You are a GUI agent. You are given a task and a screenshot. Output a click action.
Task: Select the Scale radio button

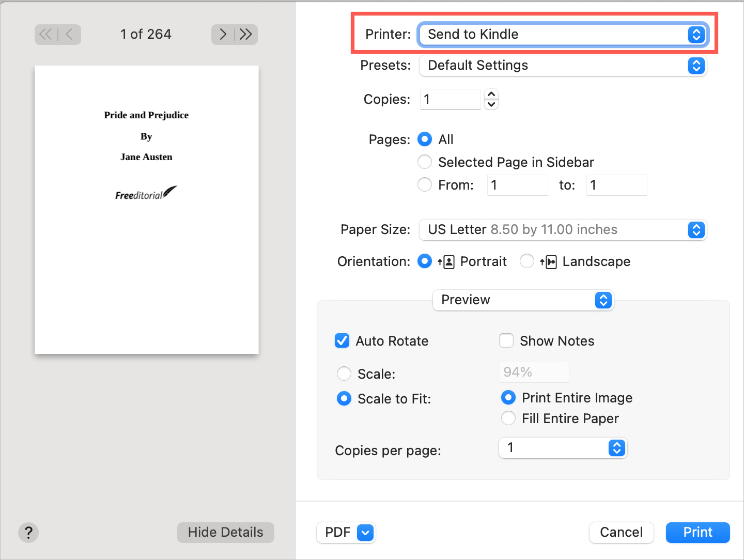pyautogui.click(x=344, y=374)
